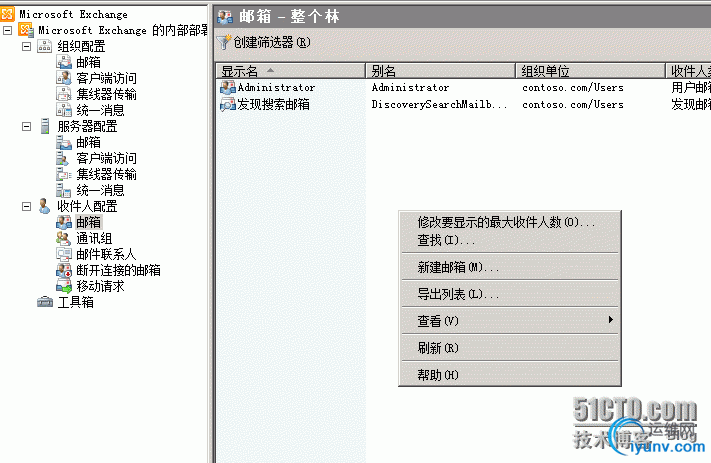This screenshot has width=711, height=463.
Task: Click the 通讯组 group icon
Action: (64, 238)
